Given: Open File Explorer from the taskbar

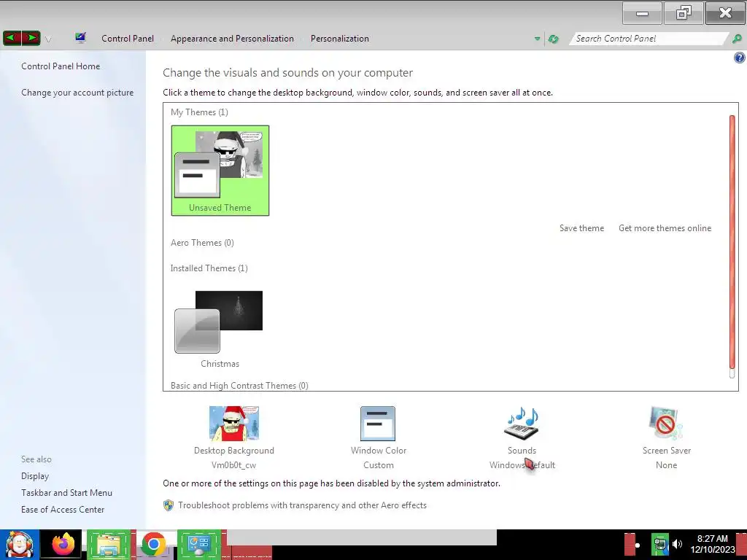Looking at the screenshot, I should tap(109, 545).
